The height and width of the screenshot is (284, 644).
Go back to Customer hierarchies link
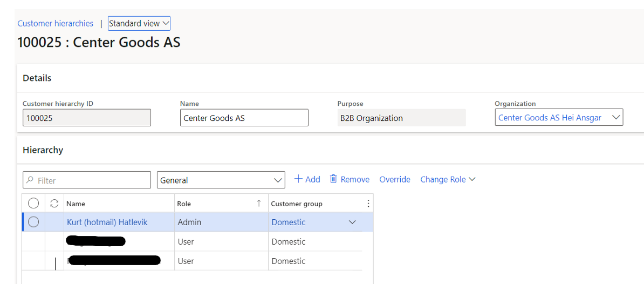click(55, 24)
